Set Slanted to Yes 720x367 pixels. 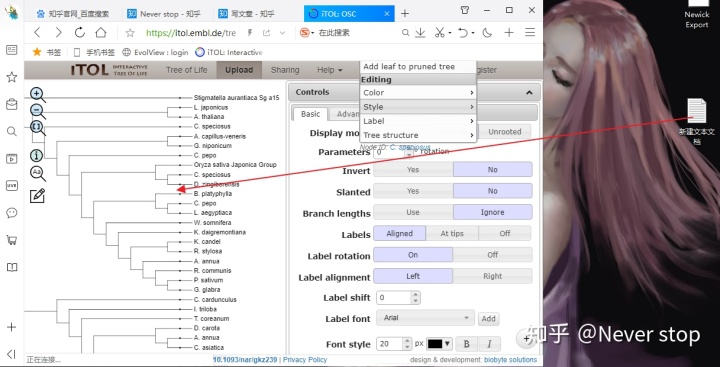[x=413, y=191]
